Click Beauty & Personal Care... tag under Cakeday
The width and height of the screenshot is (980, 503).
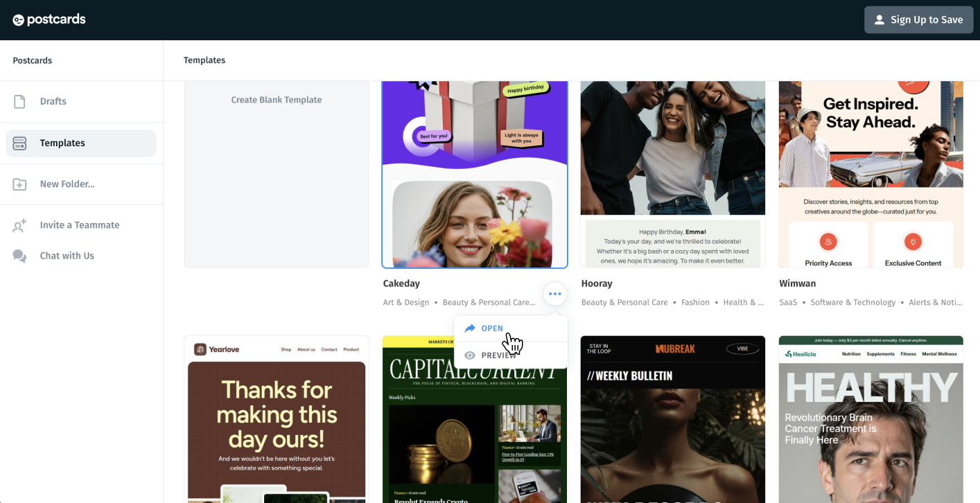489,302
